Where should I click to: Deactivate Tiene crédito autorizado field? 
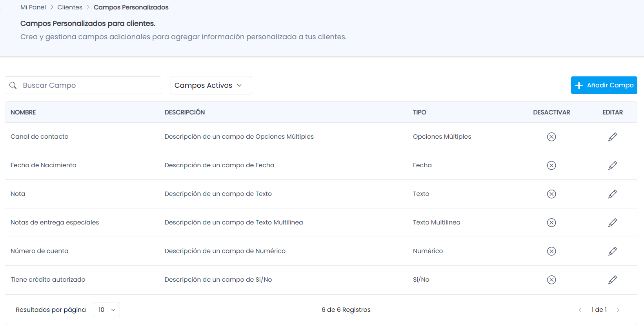coord(551,280)
